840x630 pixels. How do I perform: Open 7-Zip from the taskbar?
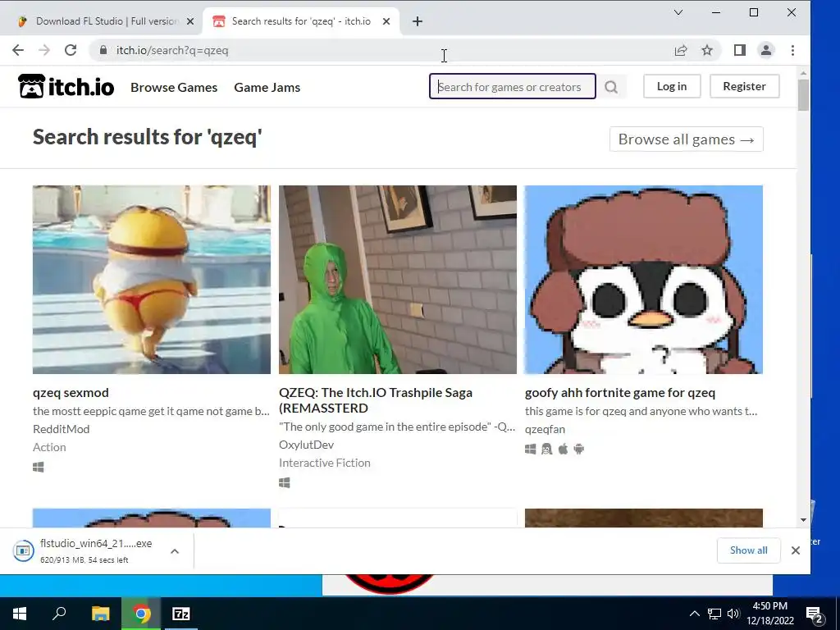click(x=181, y=614)
